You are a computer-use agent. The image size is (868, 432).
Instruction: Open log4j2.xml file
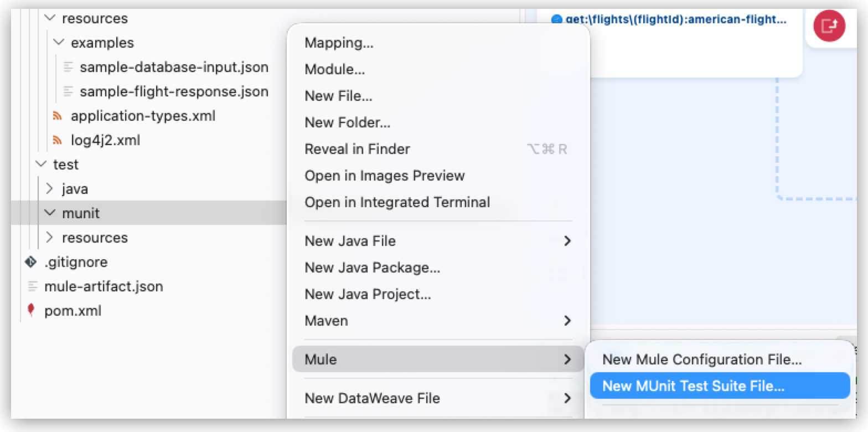pyautogui.click(x=105, y=140)
